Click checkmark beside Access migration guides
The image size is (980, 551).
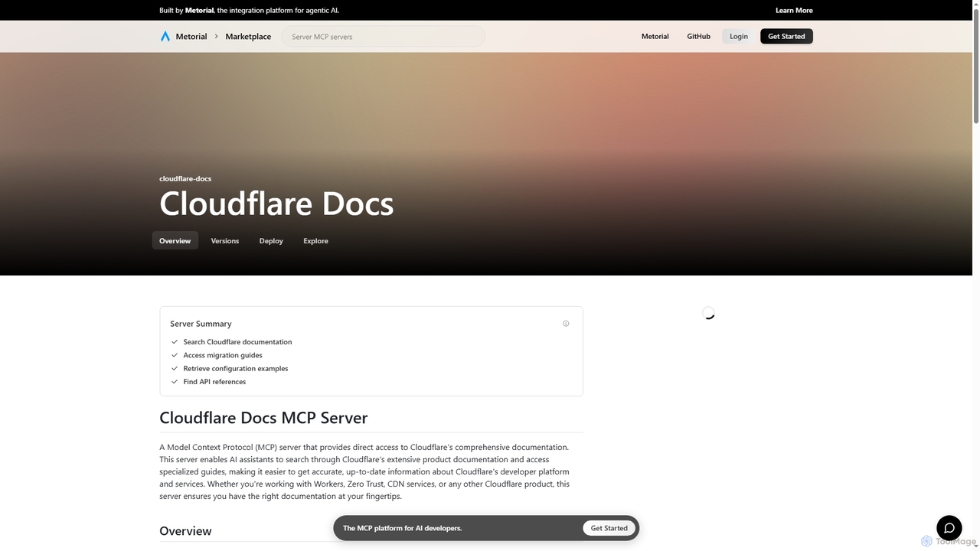(175, 355)
